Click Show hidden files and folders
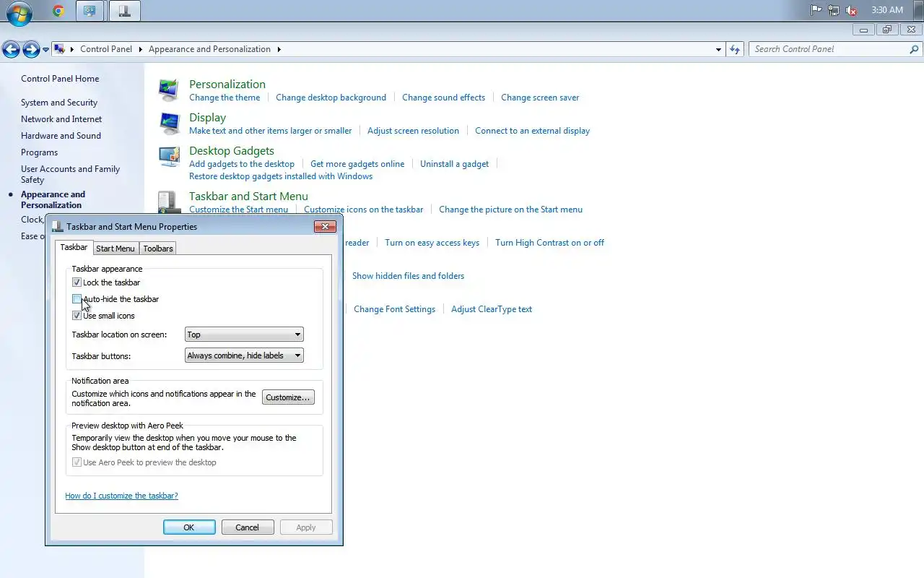 coord(408,276)
